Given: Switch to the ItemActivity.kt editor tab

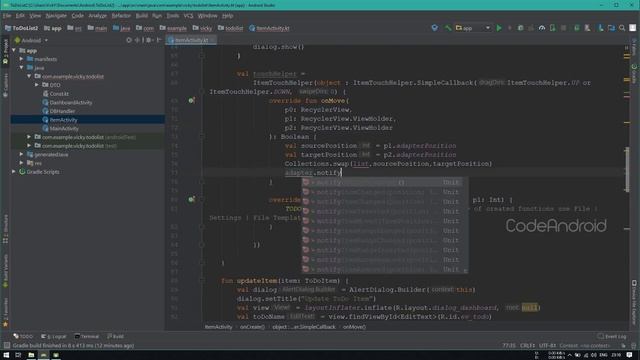Looking at the screenshot, I should (x=191, y=40).
